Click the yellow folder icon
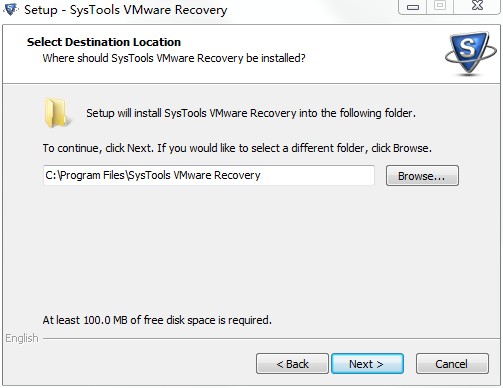 57,113
